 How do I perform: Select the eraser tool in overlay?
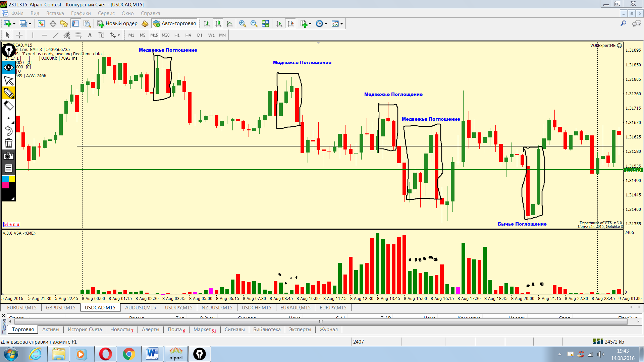(x=8, y=106)
